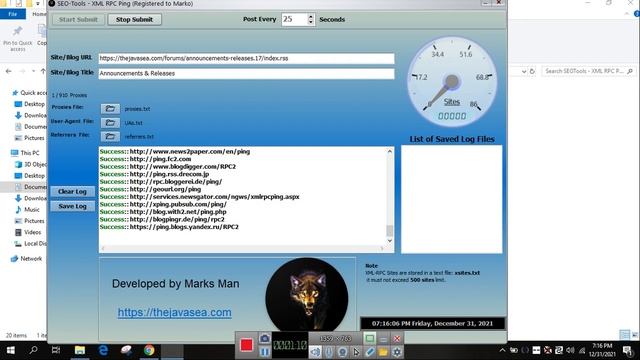Viewport: 640px width, 360px height.
Task: Open Explorer address bar dropdown
Action: point(524,71)
